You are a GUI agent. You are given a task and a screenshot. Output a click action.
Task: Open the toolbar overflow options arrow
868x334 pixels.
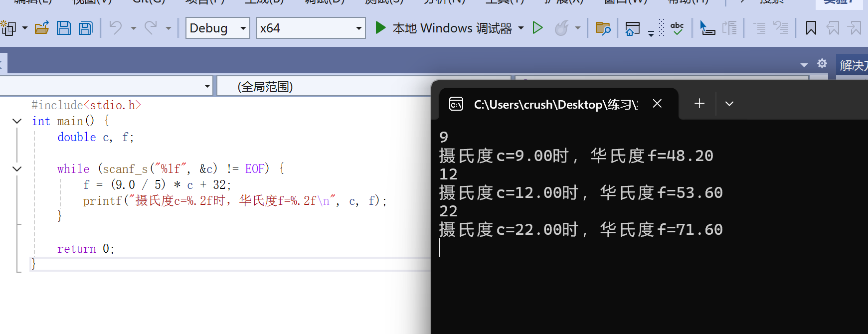pos(651,34)
